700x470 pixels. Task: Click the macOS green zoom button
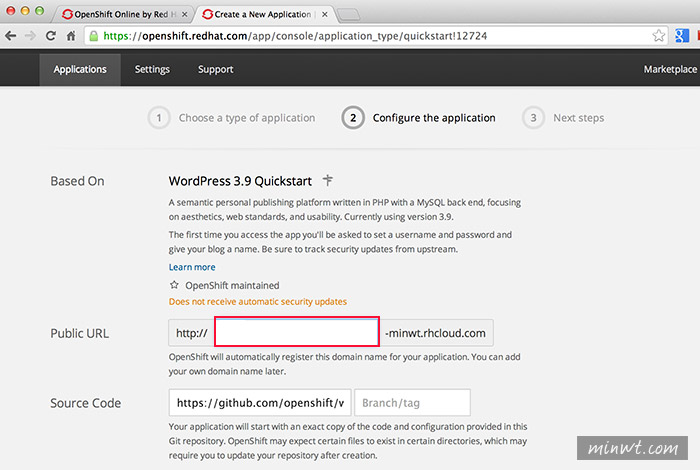coord(39,11)
